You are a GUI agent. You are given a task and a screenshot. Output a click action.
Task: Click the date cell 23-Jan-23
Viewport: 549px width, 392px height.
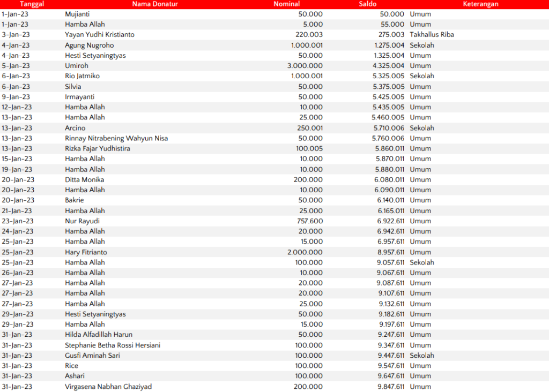[18, 221]
